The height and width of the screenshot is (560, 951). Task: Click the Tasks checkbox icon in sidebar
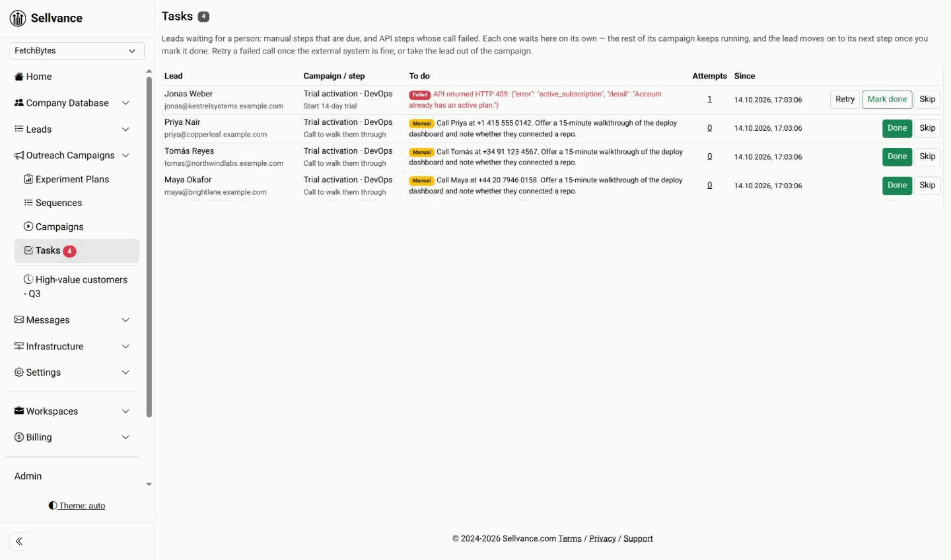pyautogui.click(x=28, y=250)
